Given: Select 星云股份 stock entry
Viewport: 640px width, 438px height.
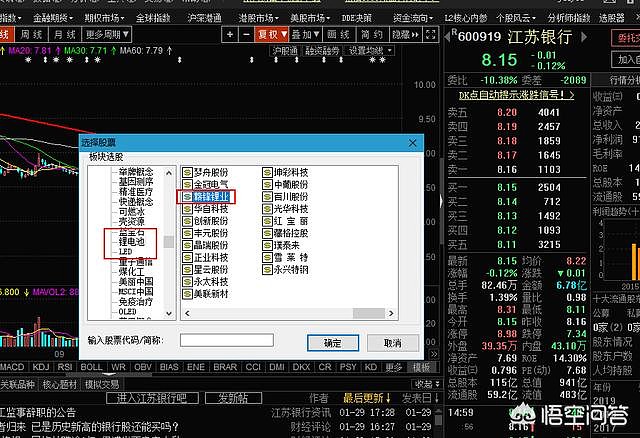Looking at the screenshot, I should [x=205, y=270].
